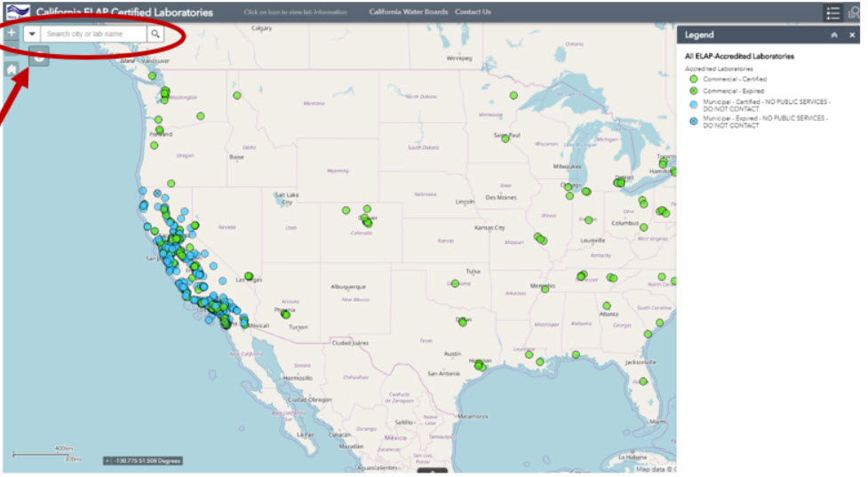Click the Commercial - Expired legend symbol

tap(694, 91)
